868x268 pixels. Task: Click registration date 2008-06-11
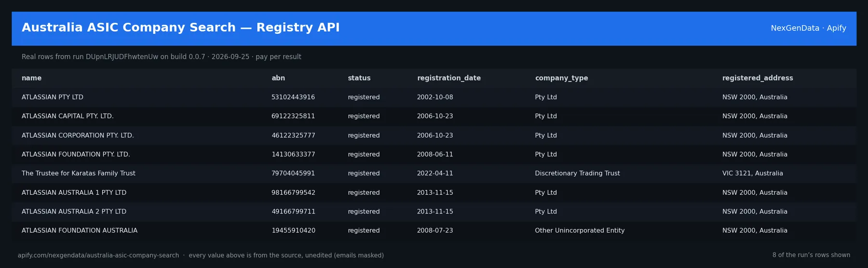coord(435,154)
